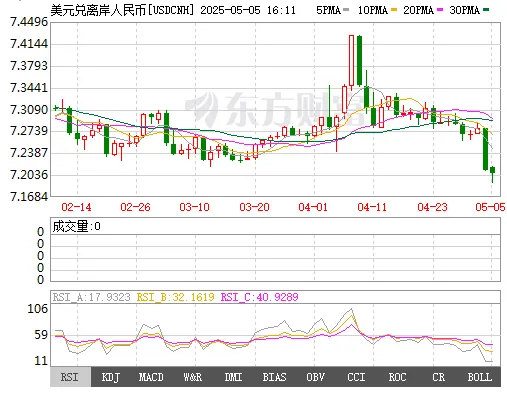Select the RSI indicator tab
Screen dimensions: 507x408
70,377
